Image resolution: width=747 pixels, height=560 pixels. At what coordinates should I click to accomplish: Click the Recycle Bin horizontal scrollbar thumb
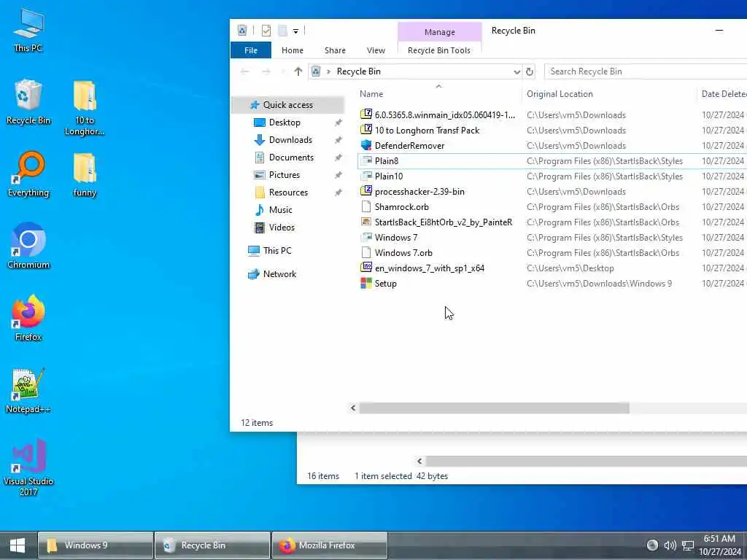point(494,408)
